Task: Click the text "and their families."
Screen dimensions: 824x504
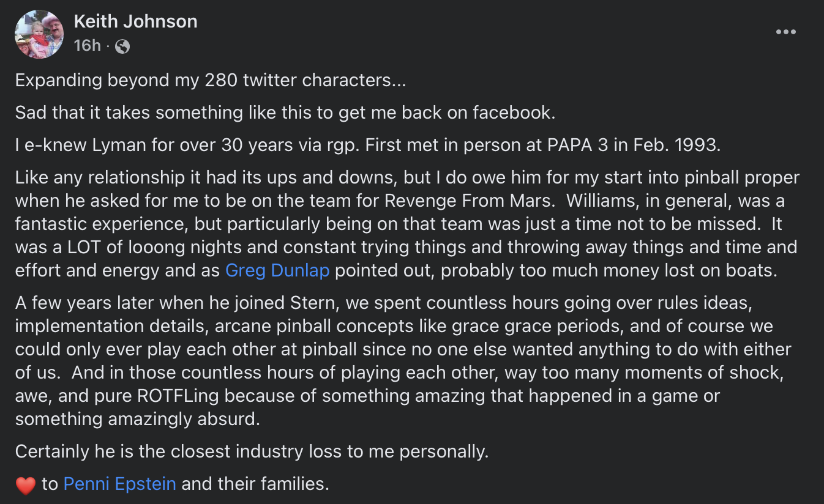Action: click(255, 484)
